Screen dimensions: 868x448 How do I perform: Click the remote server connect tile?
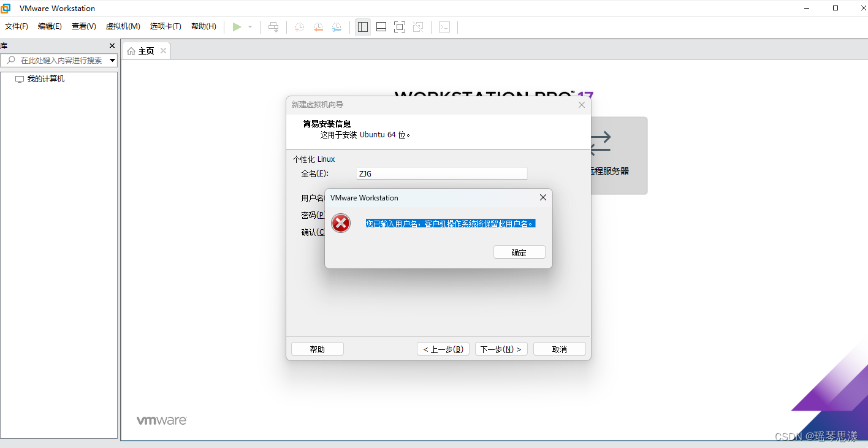tap(618, 156)
